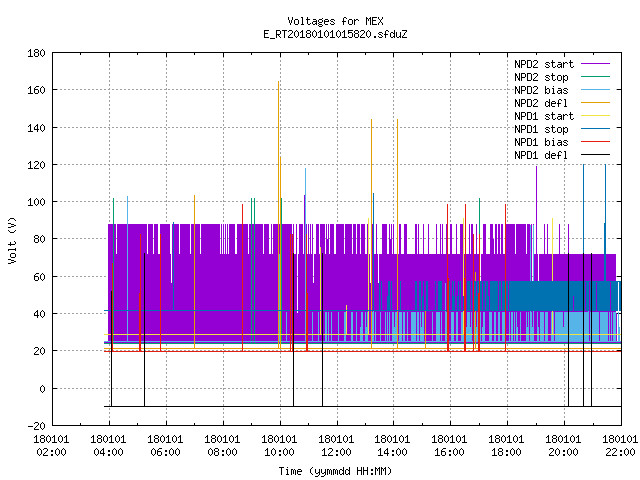The height and width of the screenshot is (480, 640).
Task: Click the y-axis tick label 160
Action: pos(36,90)
